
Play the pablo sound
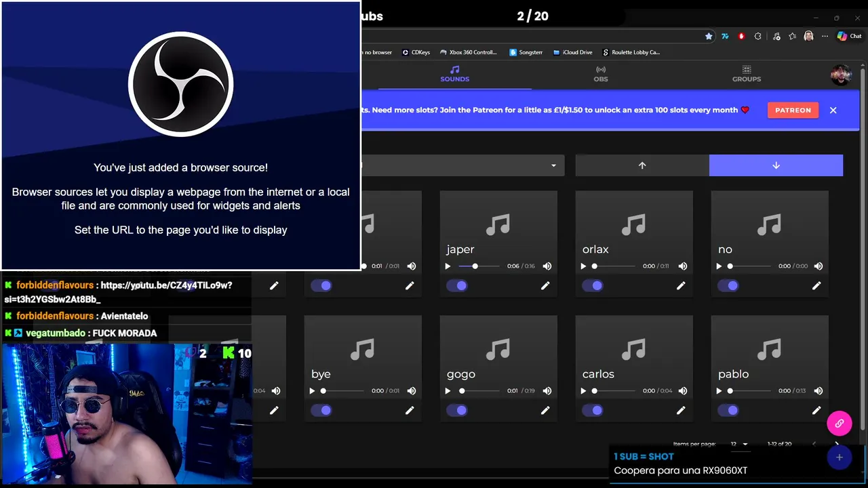coord(719,391)
